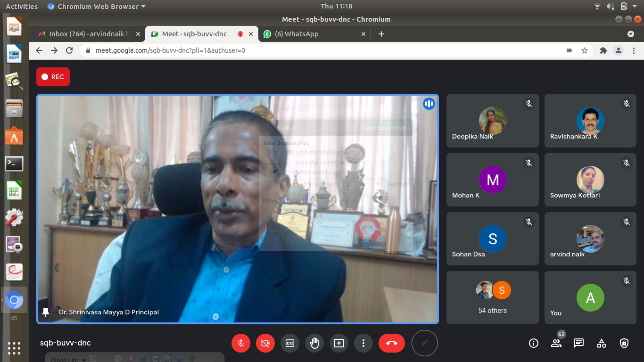
Task: Unpin Dr. Shrinivasa Mayya's video
Action: tap(46, 312)
